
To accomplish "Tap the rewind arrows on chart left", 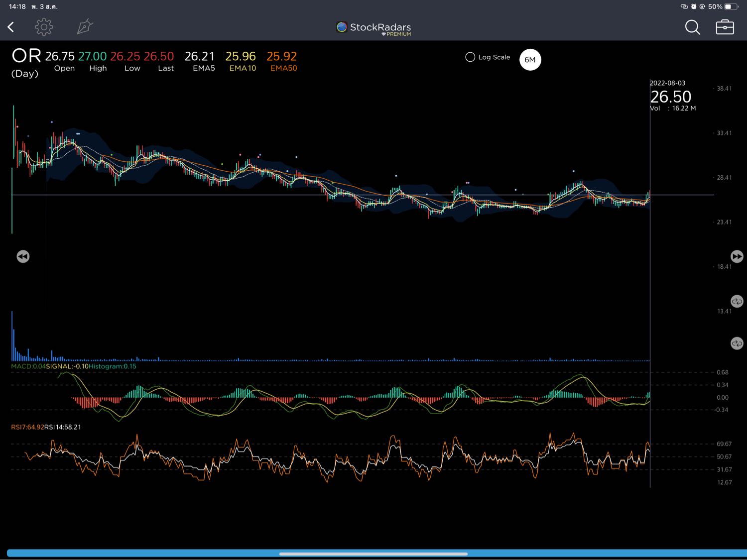I will [23, 256].
